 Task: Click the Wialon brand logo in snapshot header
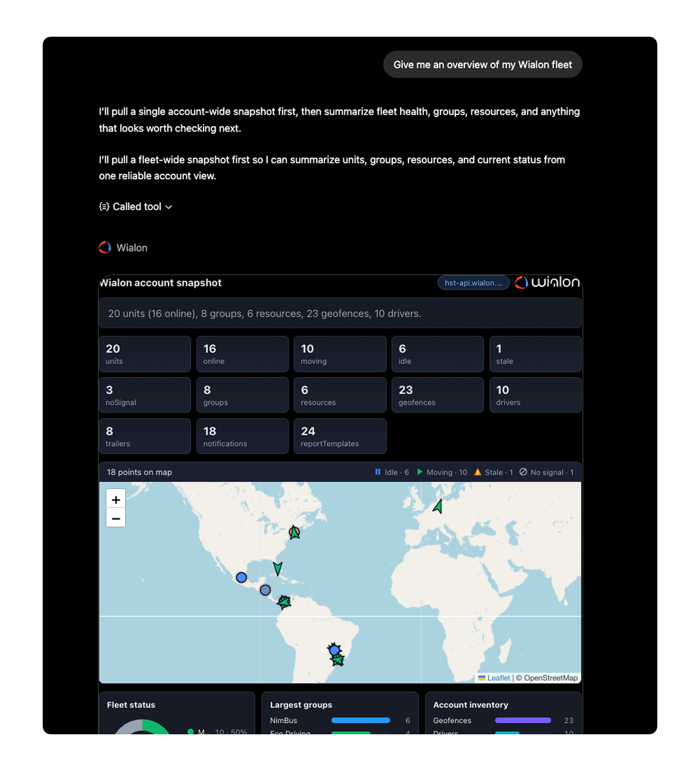pos(547,282)
